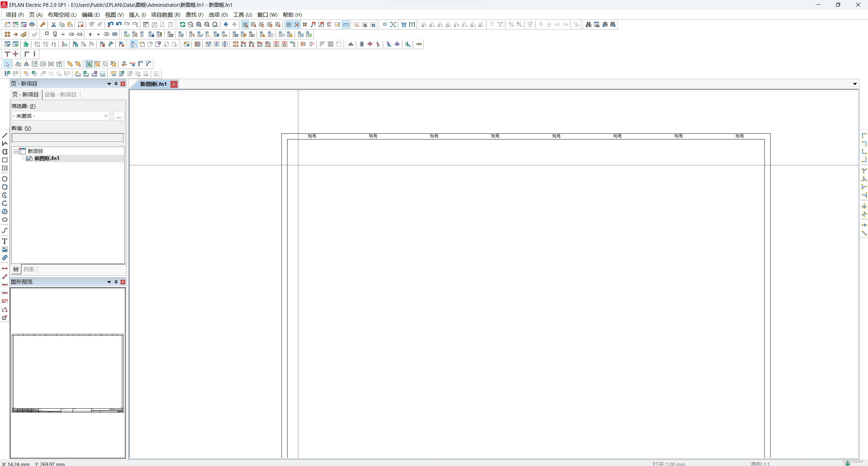Switch to 列表 view button

click(x=29, y=269)
